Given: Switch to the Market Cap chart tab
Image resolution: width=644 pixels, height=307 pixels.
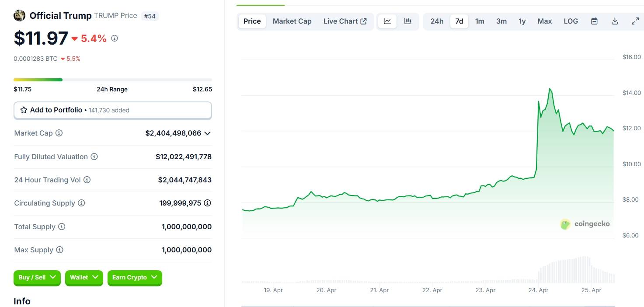Looking at the screenshot, I should (292, 21).
